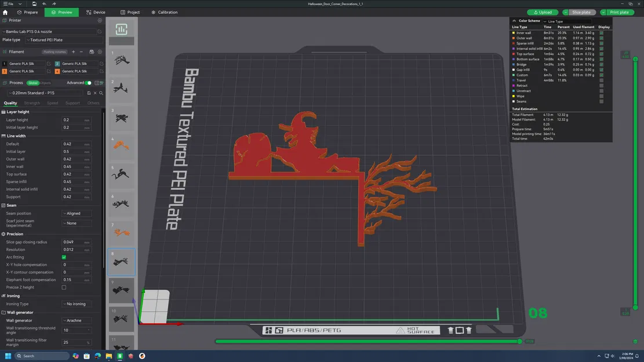This screenshot has height=362, width=644.
Task: Discard process preset changes X icon
Action: pyautogui.click(x=95, y=93)
